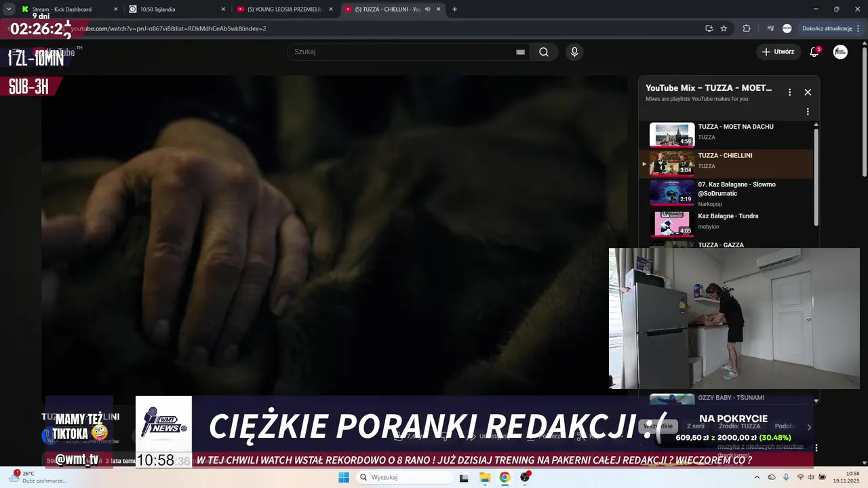
Task: Select the Źródło: TUZZA filter chip
Action: (740, 426)
